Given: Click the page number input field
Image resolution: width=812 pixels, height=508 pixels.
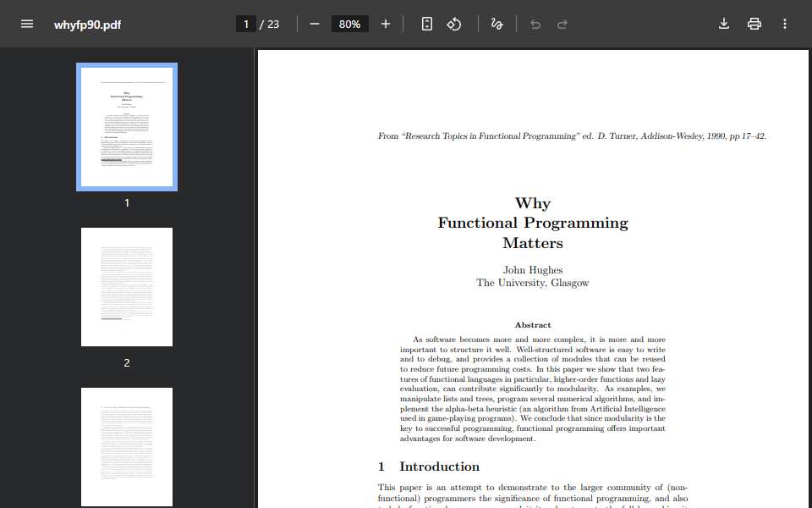Looking at the screenshot, I should [x=246, y=24].
